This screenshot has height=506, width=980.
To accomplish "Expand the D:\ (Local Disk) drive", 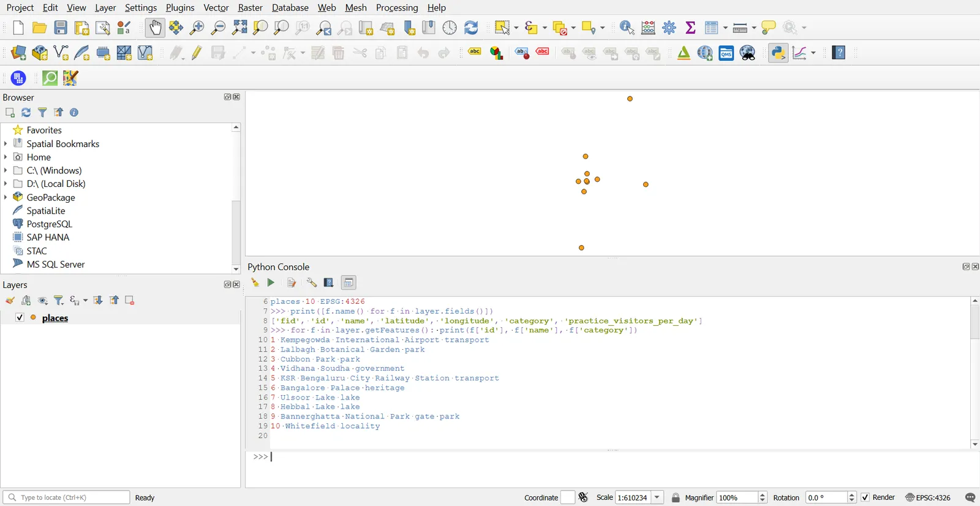I will click(6, 184).
